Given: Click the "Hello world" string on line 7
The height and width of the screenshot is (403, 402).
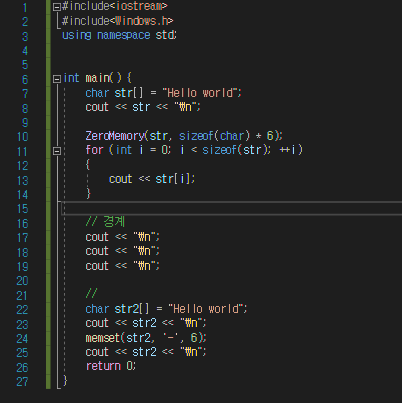Looking at the screenshot, I should 201,93.
